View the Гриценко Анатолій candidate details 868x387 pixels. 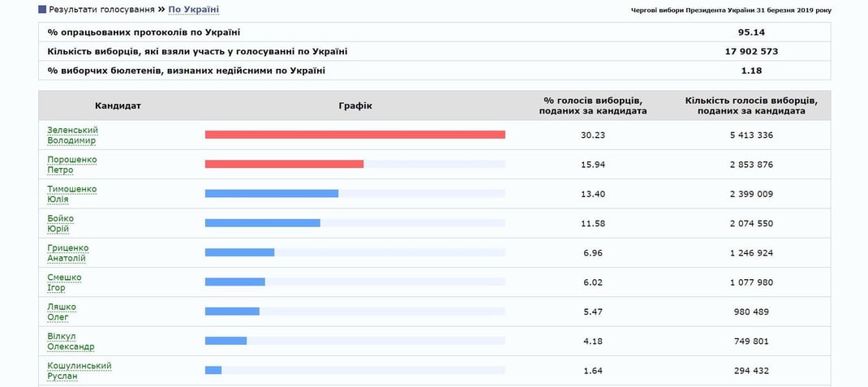tap(68, 253)
